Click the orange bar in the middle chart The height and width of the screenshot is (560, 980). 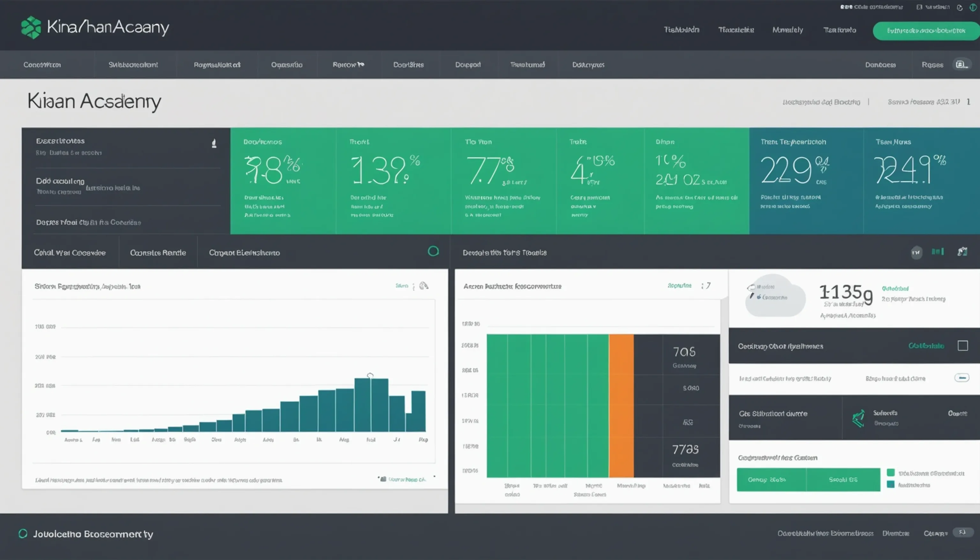(x=621, y=405)
